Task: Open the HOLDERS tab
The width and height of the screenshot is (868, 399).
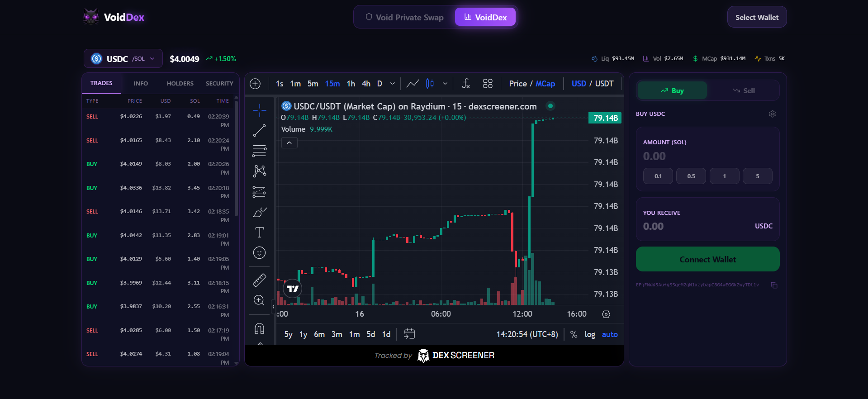Action: 180,84
